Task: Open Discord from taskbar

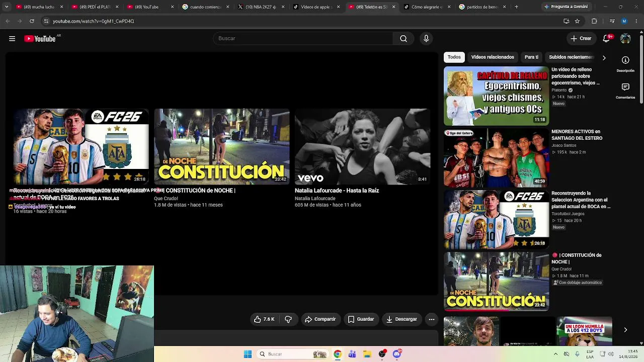Action: click(x=397, y=354)
